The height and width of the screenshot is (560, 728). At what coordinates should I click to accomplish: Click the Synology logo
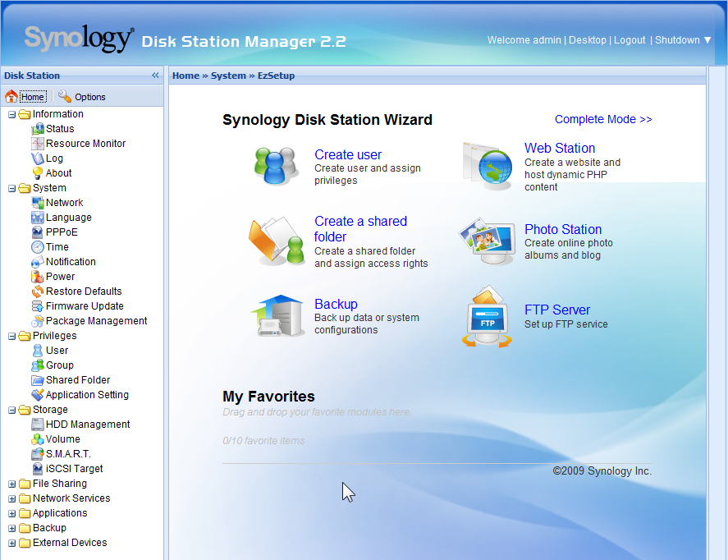click(80, 39)
